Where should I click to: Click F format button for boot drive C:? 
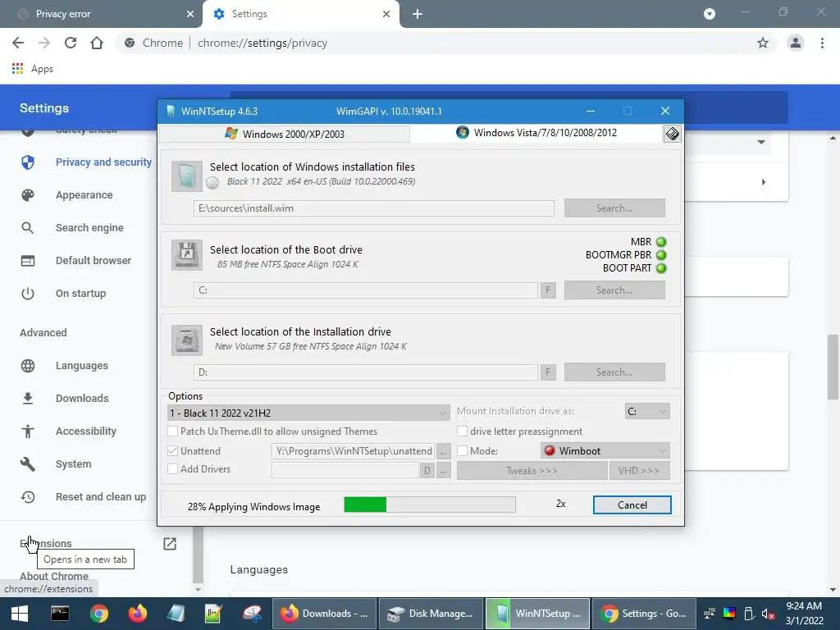(548, 290)
